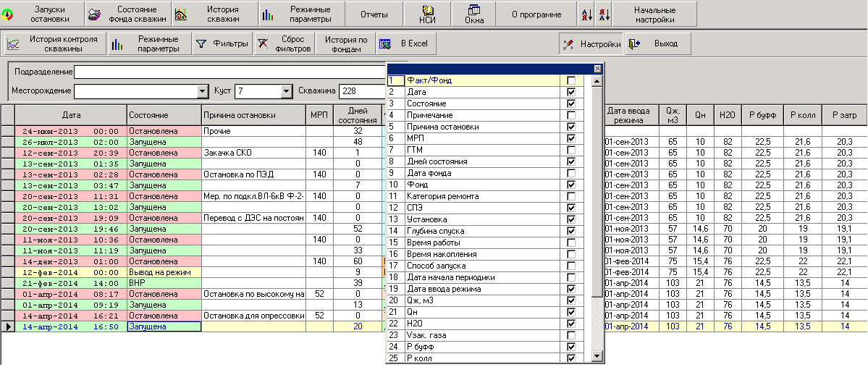
Task: Open the Окна windows icon
Action: [x=474, y=9]
